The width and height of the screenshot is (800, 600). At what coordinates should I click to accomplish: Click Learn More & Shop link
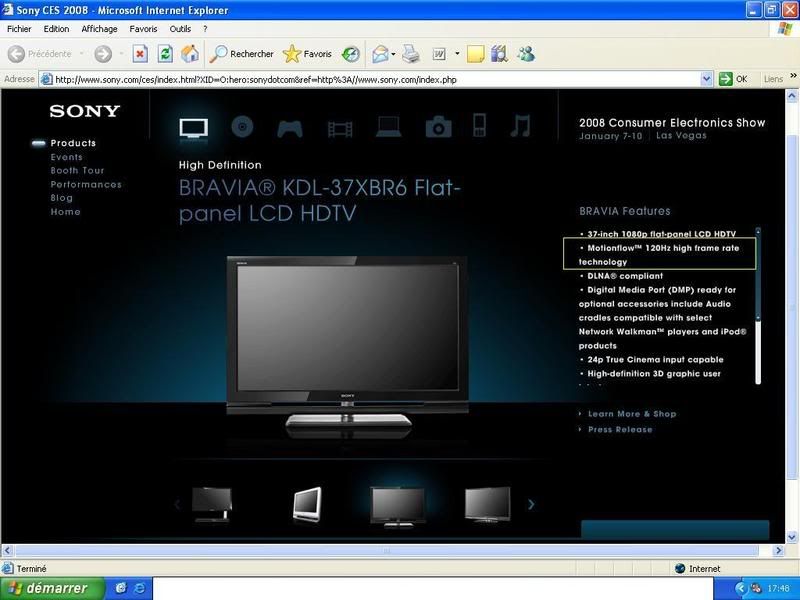[x=632, y=414]
